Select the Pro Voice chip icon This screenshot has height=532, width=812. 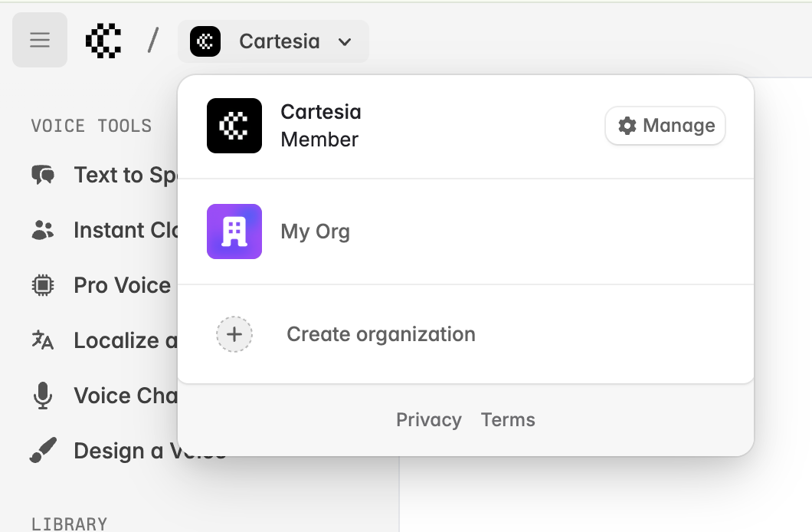(x=43, y=285)
